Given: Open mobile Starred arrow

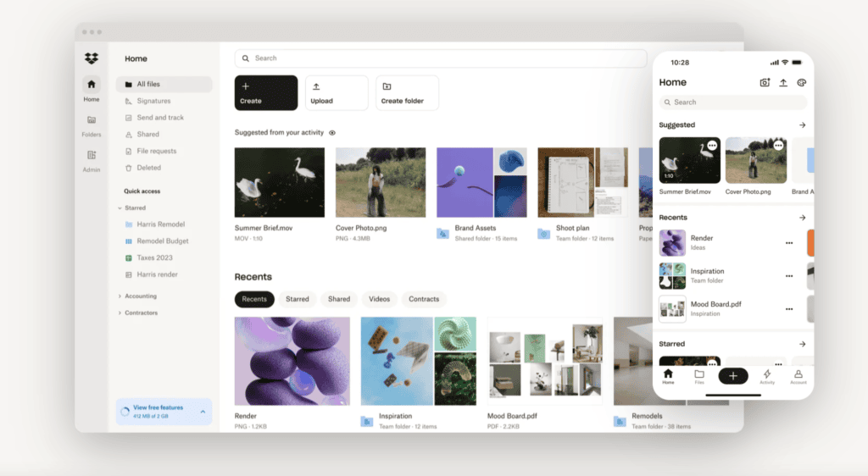Looking at the screenshot, I should 802,344.
